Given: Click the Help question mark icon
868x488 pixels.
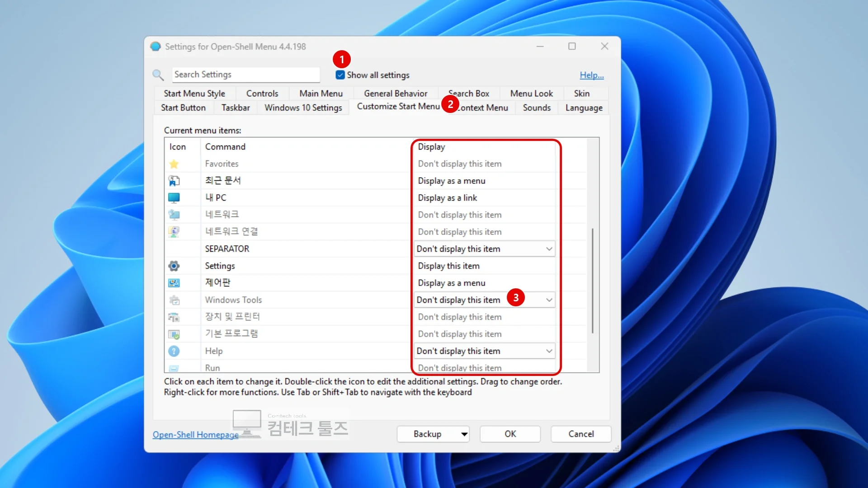Looking at the screenshot, I should pos(174,351).
